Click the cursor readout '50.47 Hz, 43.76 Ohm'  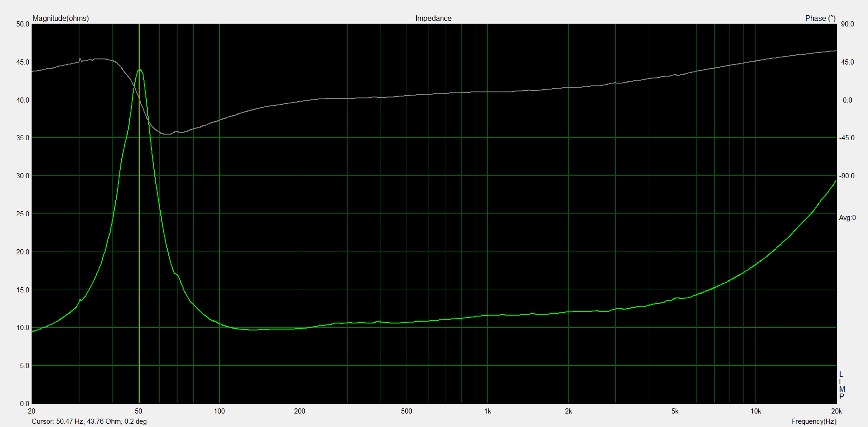coord(89,421)
